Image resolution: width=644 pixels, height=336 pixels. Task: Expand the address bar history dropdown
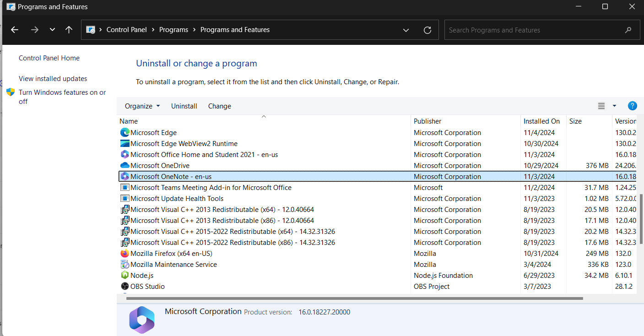406,30
